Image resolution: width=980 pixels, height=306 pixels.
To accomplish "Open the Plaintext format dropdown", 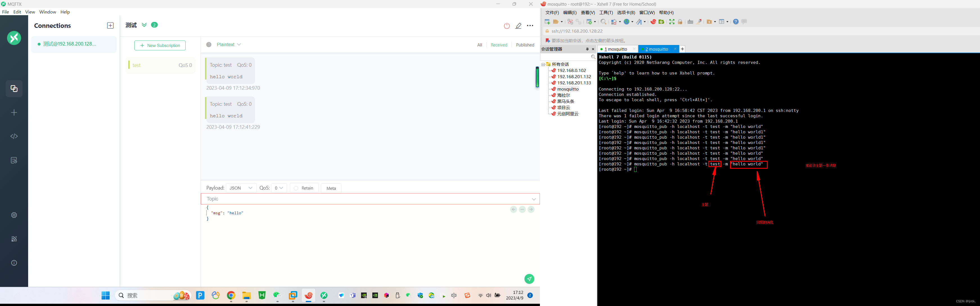I will click(x=229, y=44).
